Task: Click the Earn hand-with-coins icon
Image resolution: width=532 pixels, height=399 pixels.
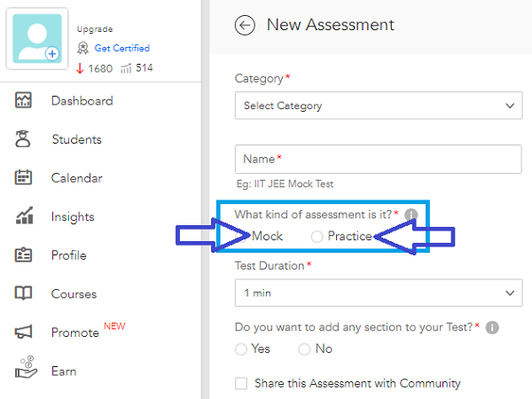Action: 26,367
